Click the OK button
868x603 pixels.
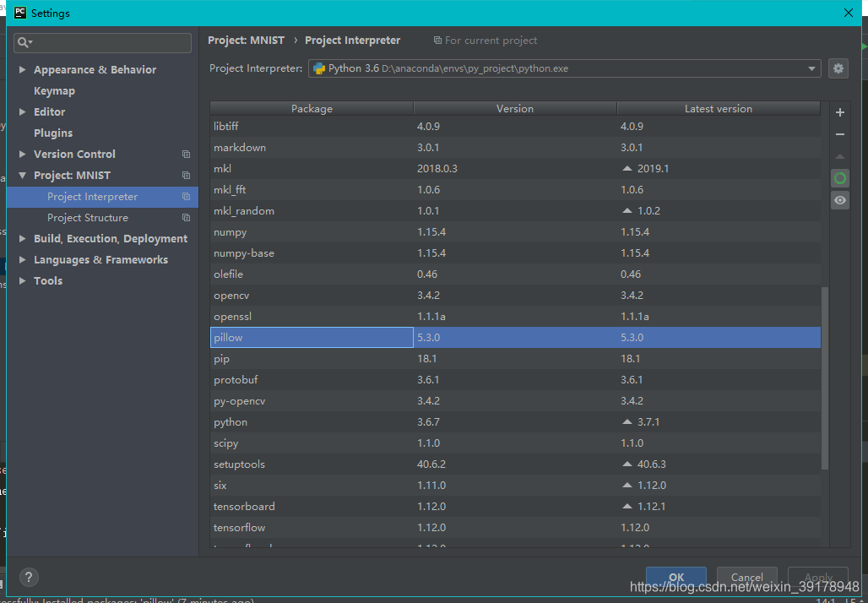tap(676, 577)
